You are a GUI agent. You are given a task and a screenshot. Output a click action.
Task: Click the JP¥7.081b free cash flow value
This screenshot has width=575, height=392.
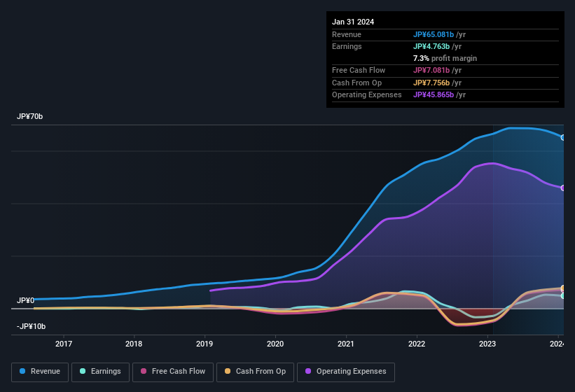pyautogui.click(x=431, y=70)
